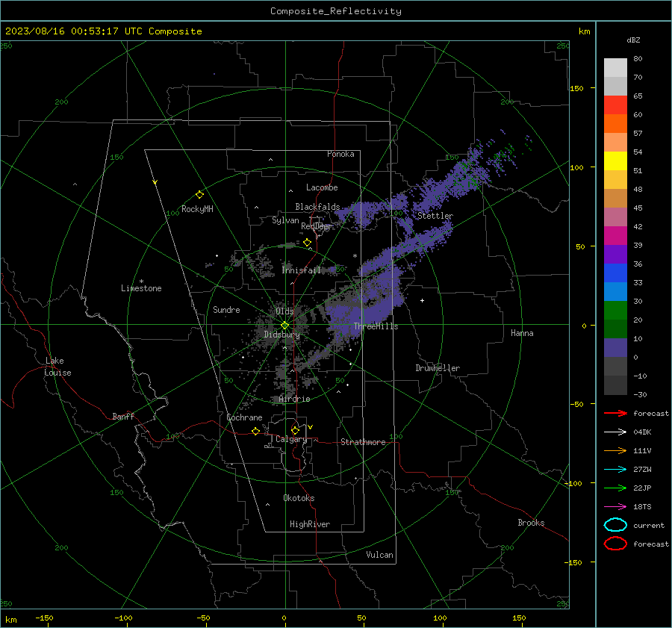Click the Lake Louise label
This screenshot has height=628, width=672.
(x=57, y=367)
